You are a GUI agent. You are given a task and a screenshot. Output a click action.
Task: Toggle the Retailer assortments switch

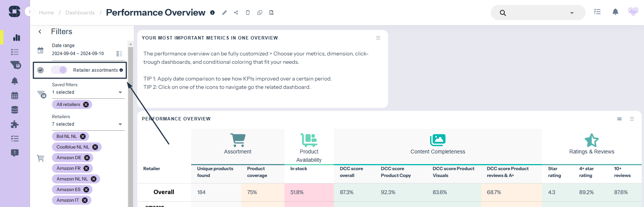59,70
